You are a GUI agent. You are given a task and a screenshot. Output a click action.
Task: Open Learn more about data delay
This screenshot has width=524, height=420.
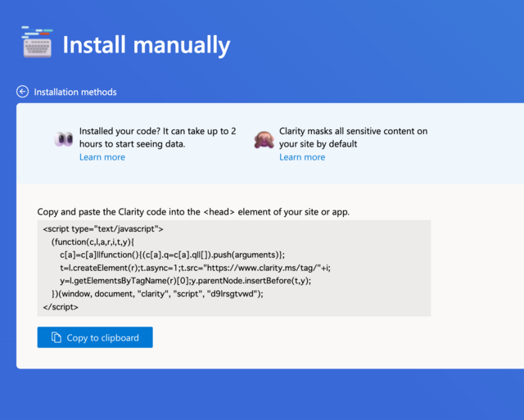102,157
